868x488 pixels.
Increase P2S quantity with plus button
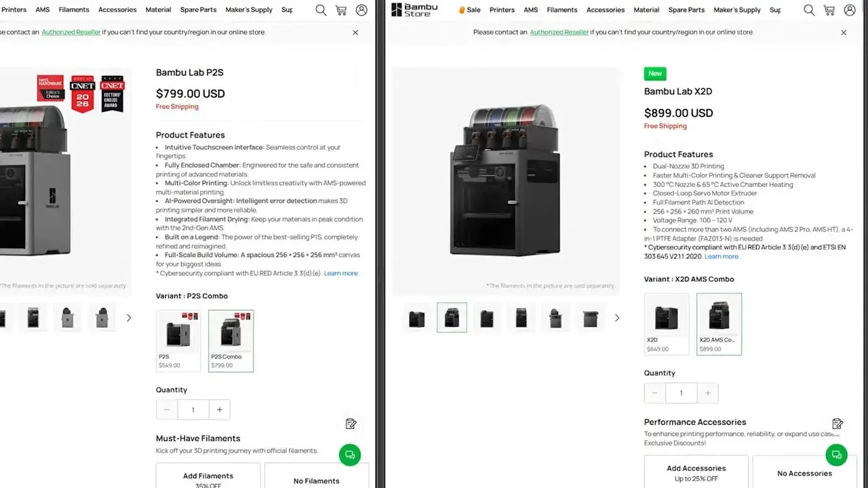coord(220,409)
